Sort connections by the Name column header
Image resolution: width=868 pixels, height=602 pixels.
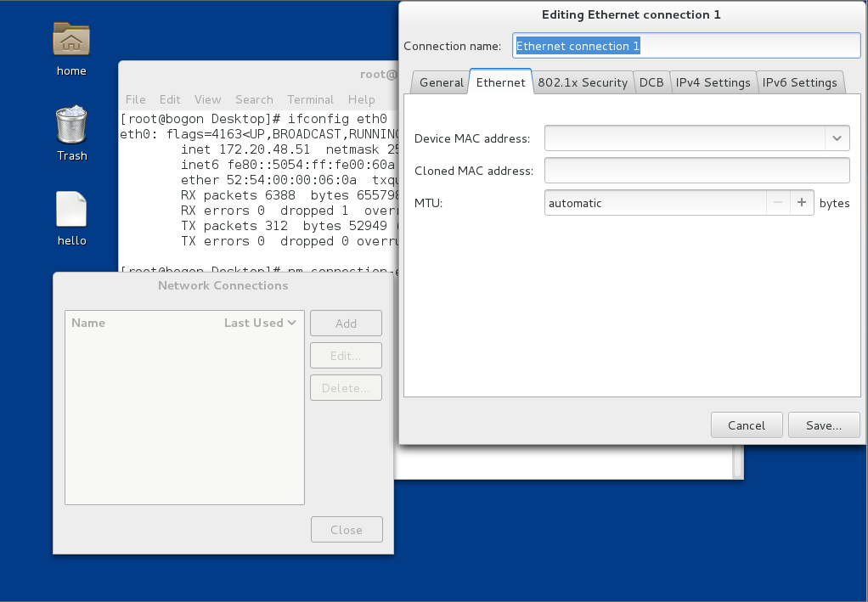click(x=88, y=323)
